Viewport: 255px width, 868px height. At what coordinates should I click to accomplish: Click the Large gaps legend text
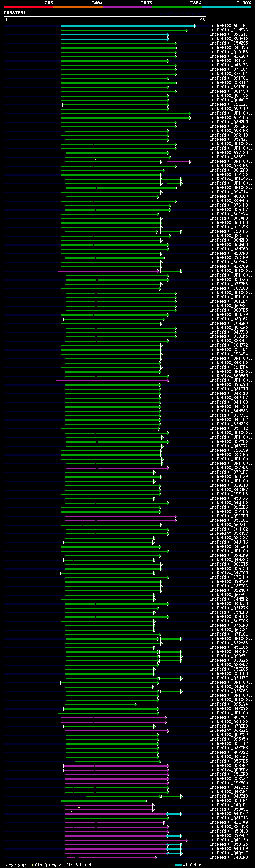[49, 865]
